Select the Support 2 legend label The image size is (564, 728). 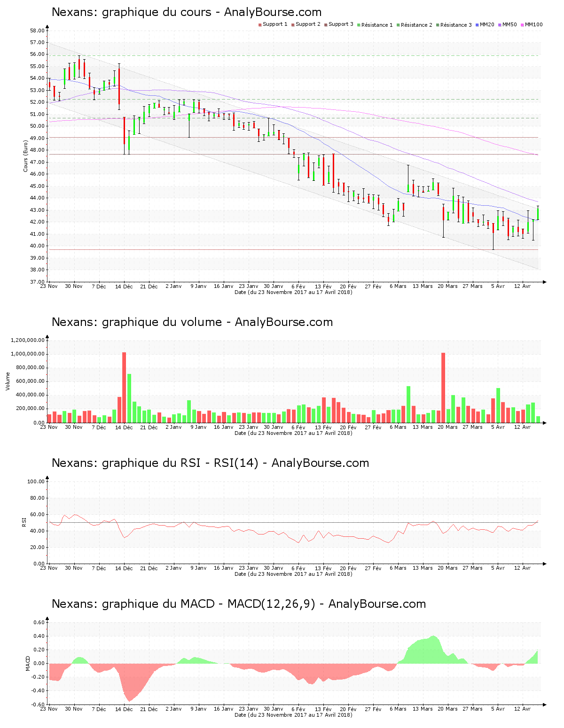point(308,24)
